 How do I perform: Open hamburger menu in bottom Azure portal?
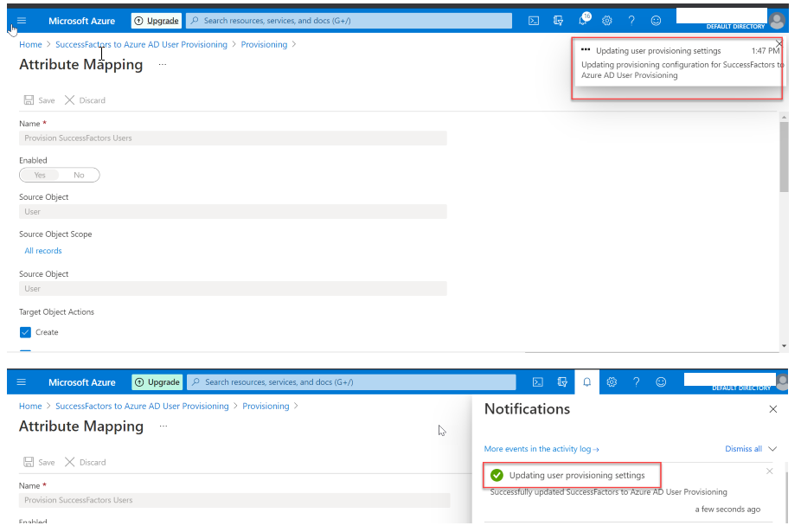point(21,381)
